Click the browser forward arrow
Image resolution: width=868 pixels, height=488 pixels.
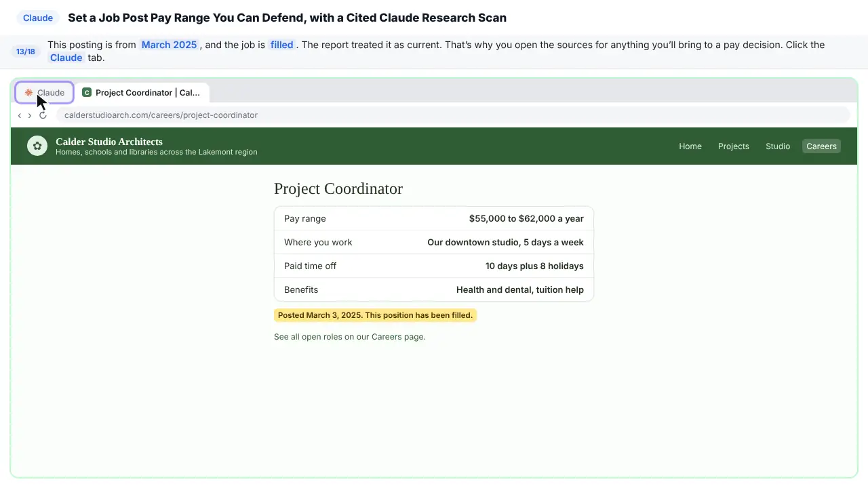pos(29,115)
